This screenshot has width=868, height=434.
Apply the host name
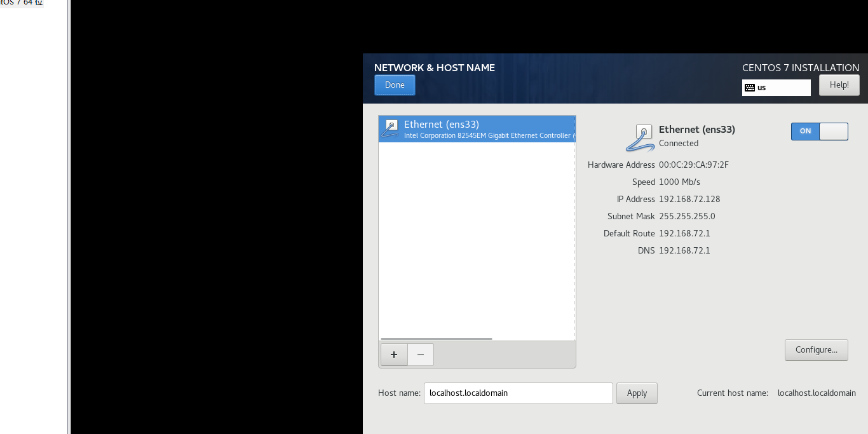(637, 393)
